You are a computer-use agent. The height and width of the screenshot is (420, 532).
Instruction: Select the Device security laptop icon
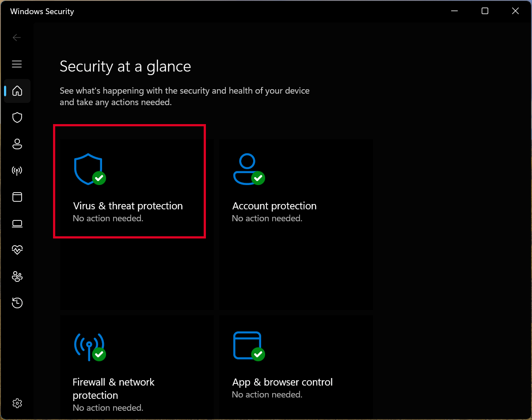[x=17, y=223]
